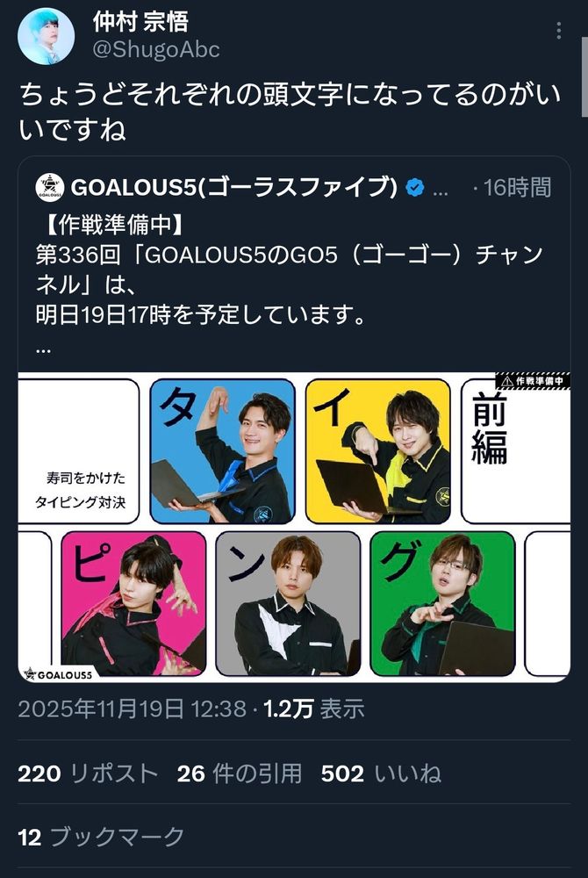The image size is (588, 878).
Task: Open @ShugoAbc handle link
Action: pos(156,49)
